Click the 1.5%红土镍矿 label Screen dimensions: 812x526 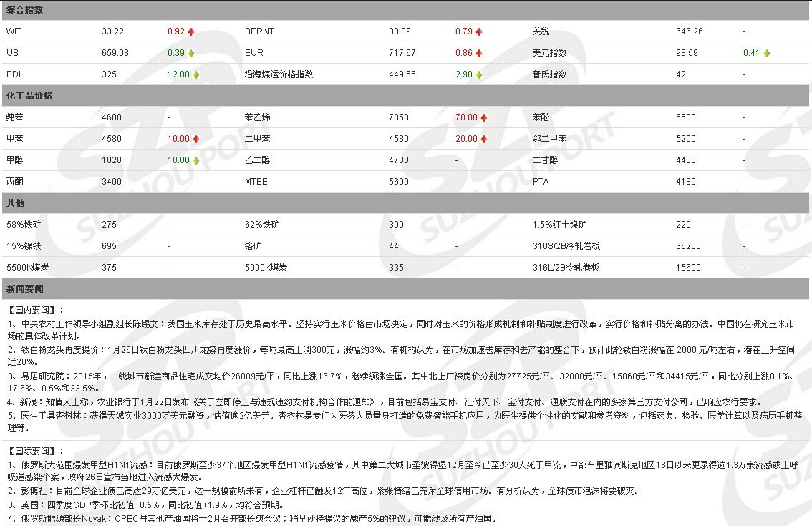click(559, 225)
